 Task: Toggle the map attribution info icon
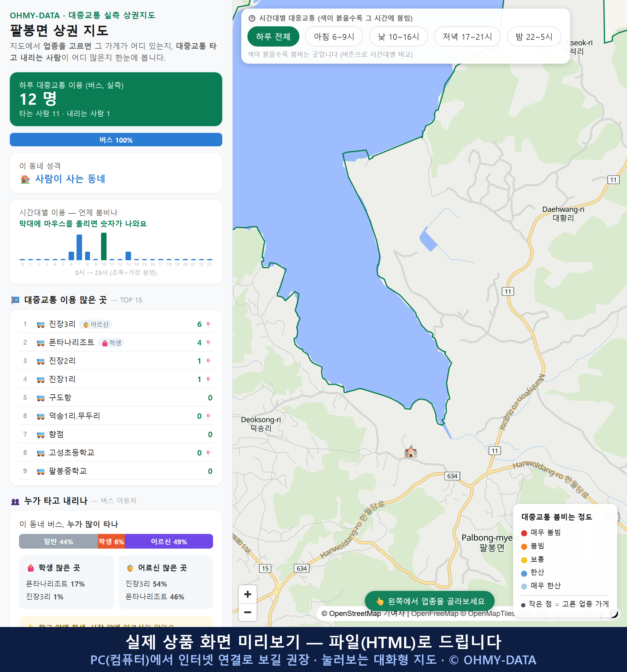coord(614,613)
